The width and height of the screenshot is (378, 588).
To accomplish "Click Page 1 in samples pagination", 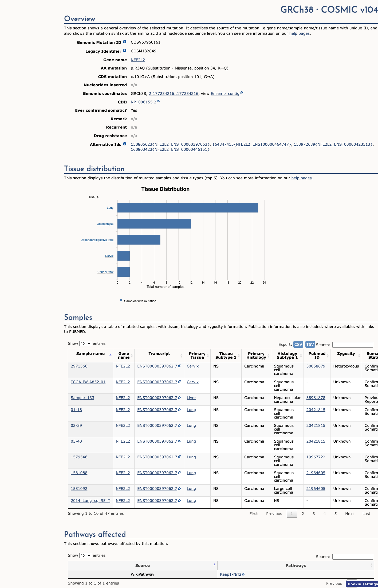I will coord(292,514).
